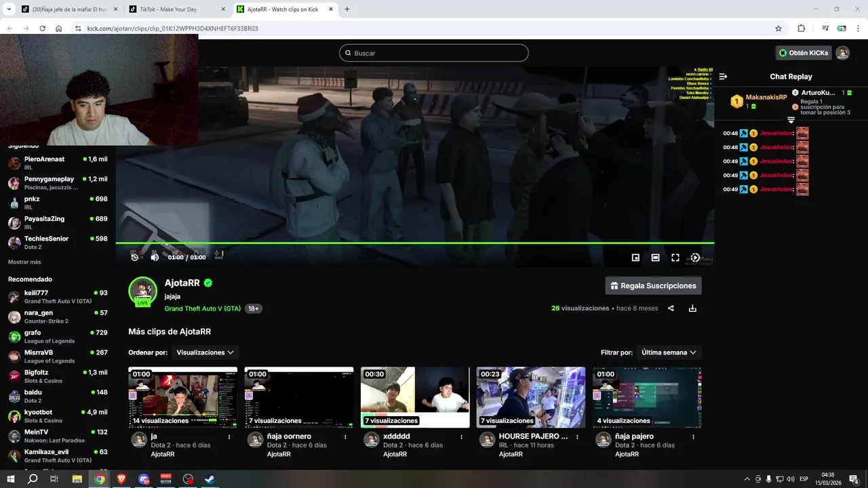The height and width of the screenshot is (488, 868).
Task: Open the Filtrar por Última semana dropdown
Action: [669, 352]
